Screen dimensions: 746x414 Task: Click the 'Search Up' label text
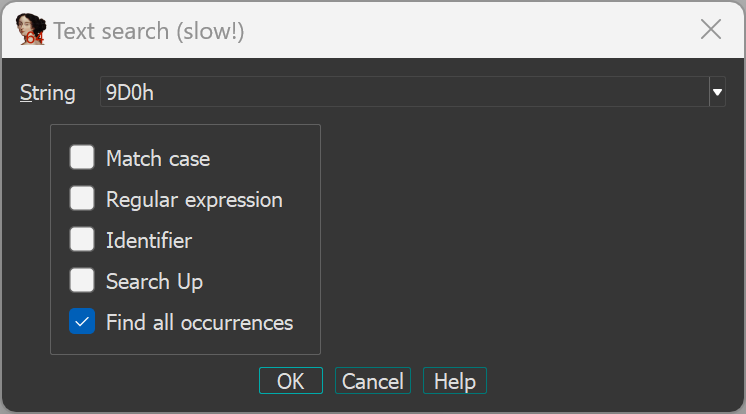[154, 281]
